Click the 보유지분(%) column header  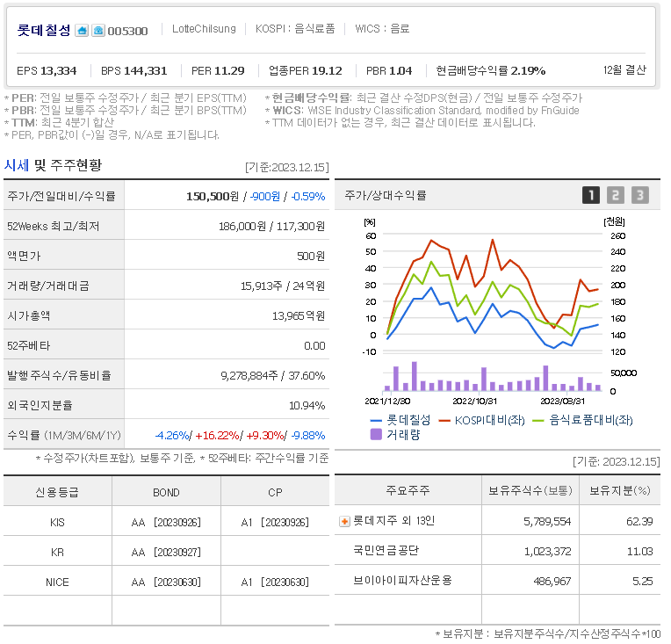pyautogui.click(x=620, y=490)
